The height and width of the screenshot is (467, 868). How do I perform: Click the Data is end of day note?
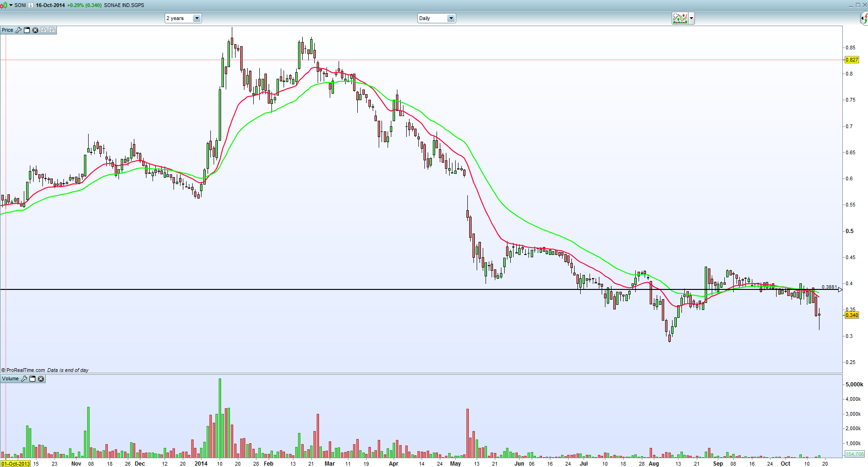click(68, 370)
